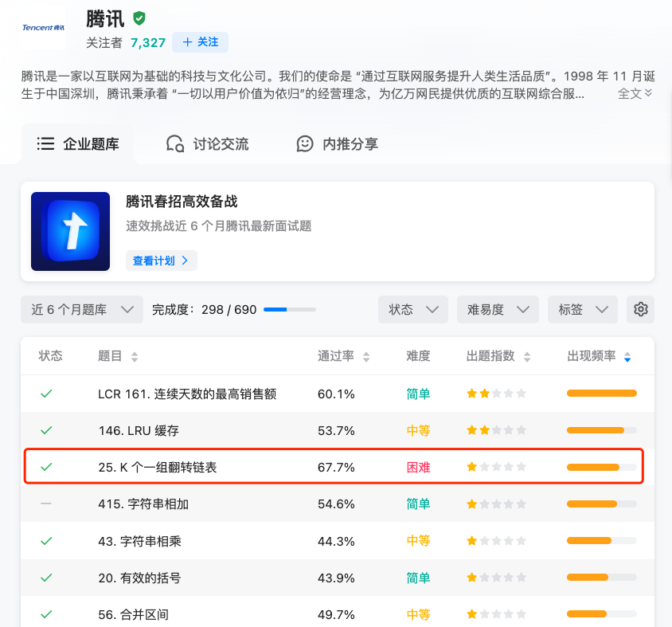The image size is (672, 627).
Task: Click the checkmark on LCR 161 row
Action: point(46,394)
